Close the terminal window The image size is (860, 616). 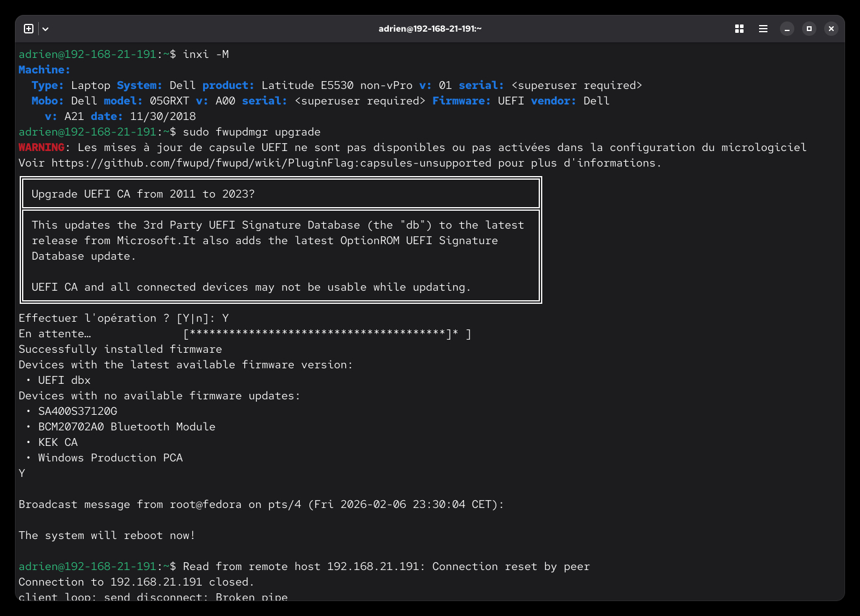coord(831,29)
